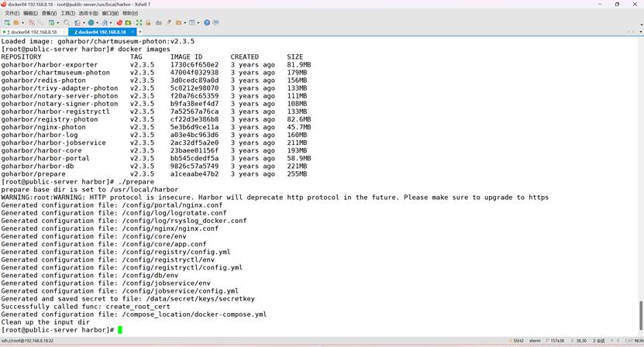Expand the Font icon dropdown arrow
Image resolution: width=644 pixels, height=347 pixels.
click(111, 22)
